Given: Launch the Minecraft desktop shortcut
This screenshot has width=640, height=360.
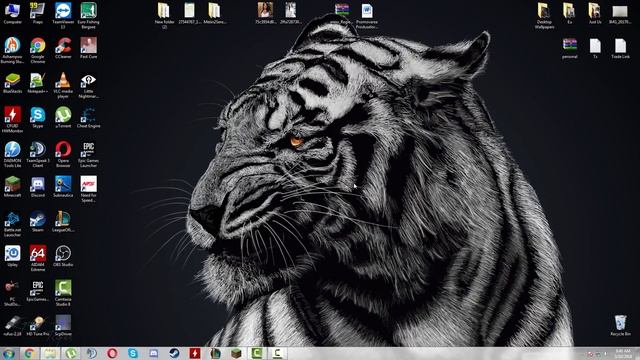Looking at the screenshot, I should pos(12,187).
